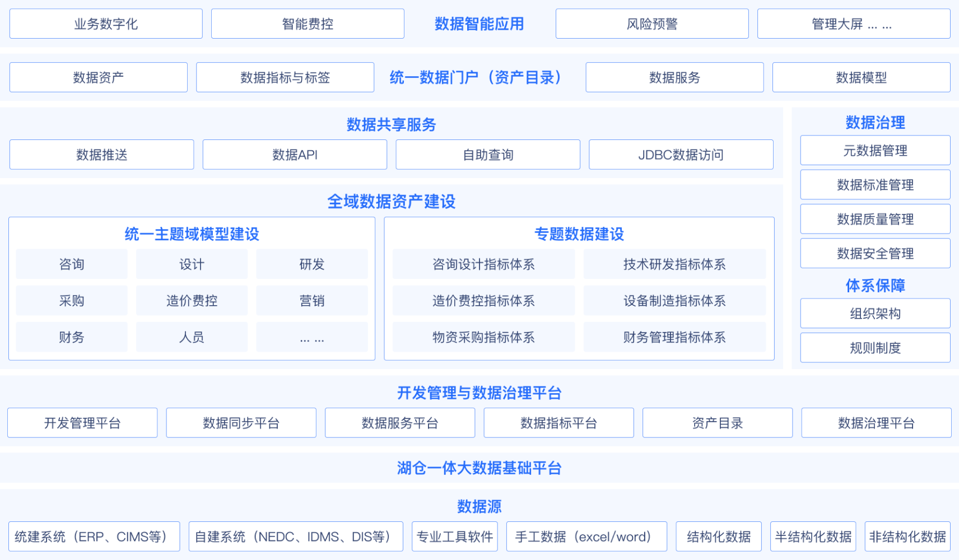The height and width of the screenshot is (560, 959).
Task: Open 数据安全管理
Action: (875, 253)
